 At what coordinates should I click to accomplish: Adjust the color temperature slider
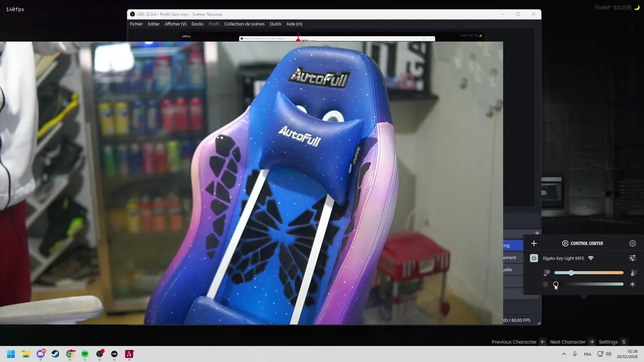(589, 273)
